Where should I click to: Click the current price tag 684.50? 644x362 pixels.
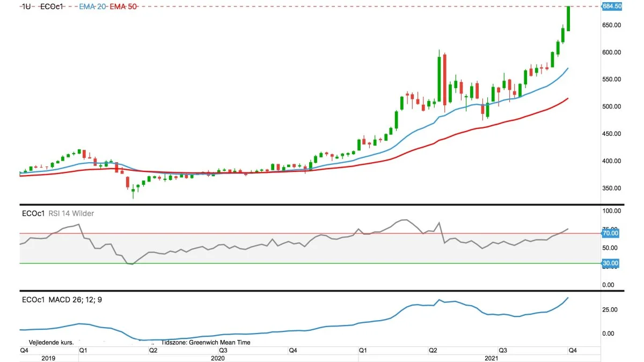tap(612, 6)
